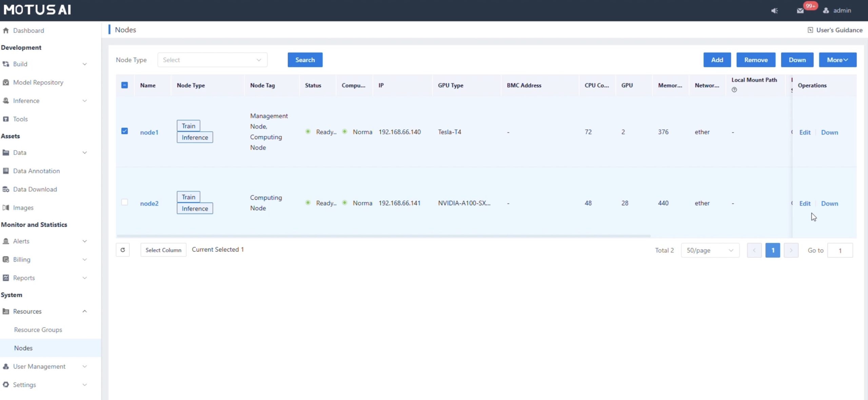Open the node2 name link
Screen dimensions: 868x400
149,203
